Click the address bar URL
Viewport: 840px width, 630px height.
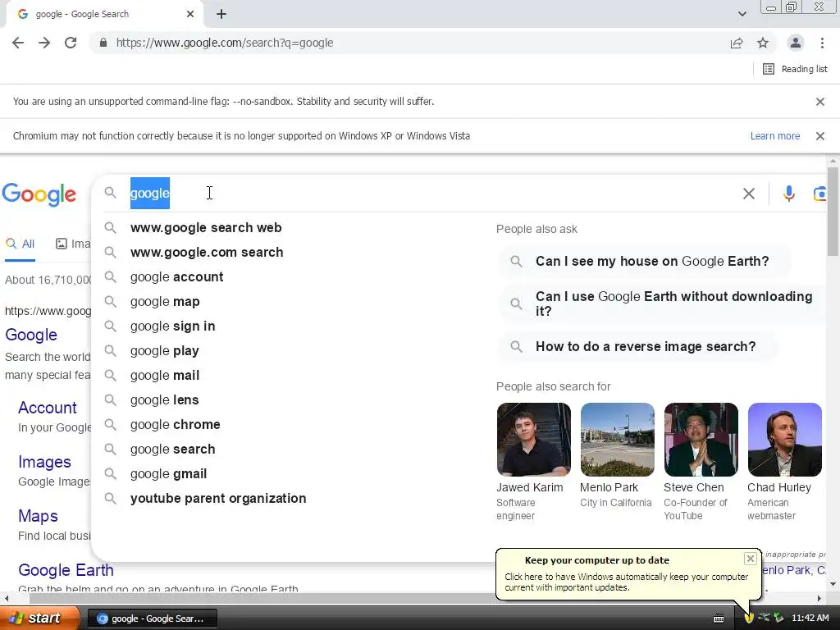[225, 43]
